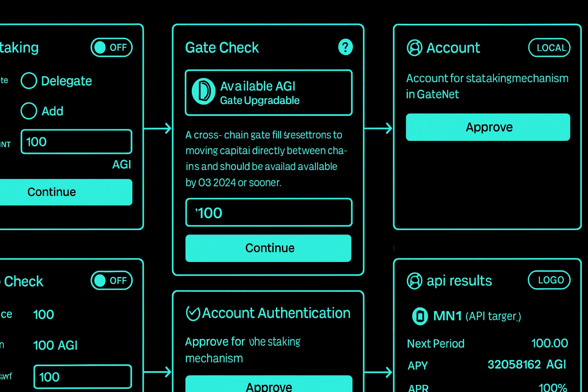Select the Add radio button
The width and height of the screenshot is (588, 392).
coord(29,111)
